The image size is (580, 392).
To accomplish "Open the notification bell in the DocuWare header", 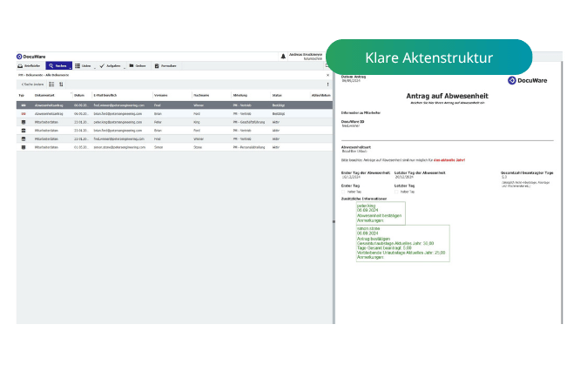I will 283,57.
